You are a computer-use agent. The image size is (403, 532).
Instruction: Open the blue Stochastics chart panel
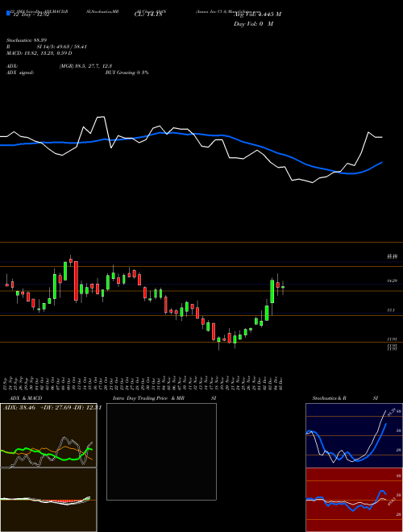point(354,435)
